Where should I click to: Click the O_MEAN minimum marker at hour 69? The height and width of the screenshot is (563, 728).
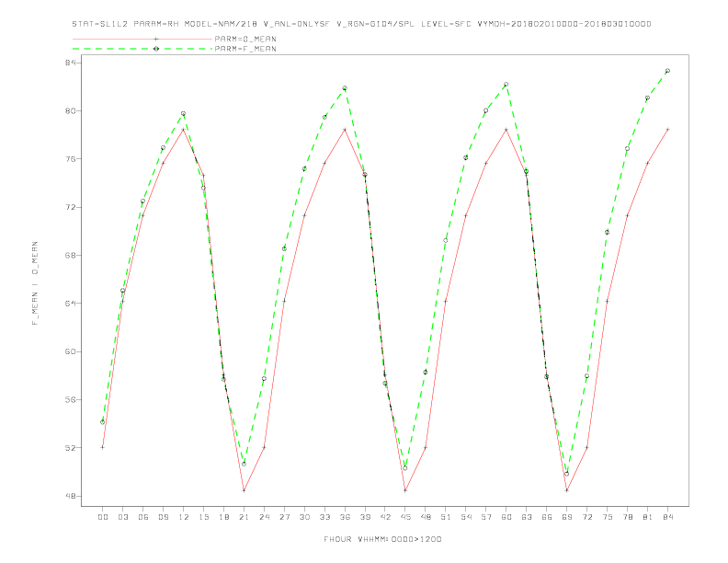[567, 490]
